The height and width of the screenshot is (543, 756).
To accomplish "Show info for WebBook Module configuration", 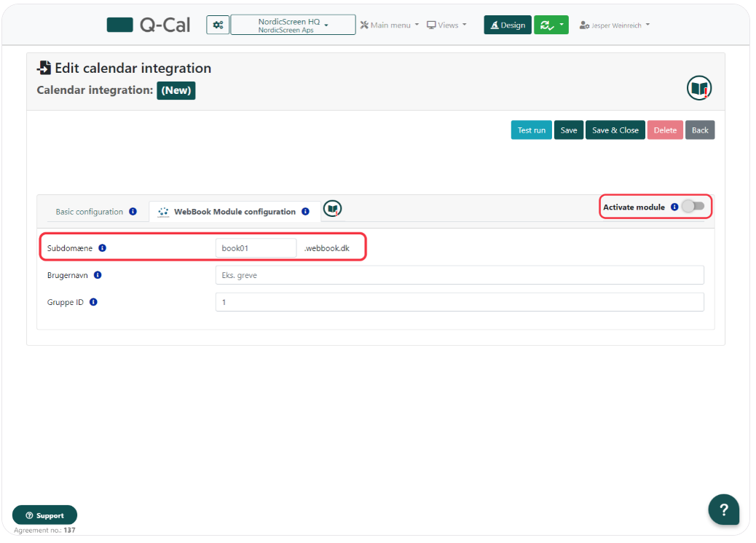I will [306, 212].
